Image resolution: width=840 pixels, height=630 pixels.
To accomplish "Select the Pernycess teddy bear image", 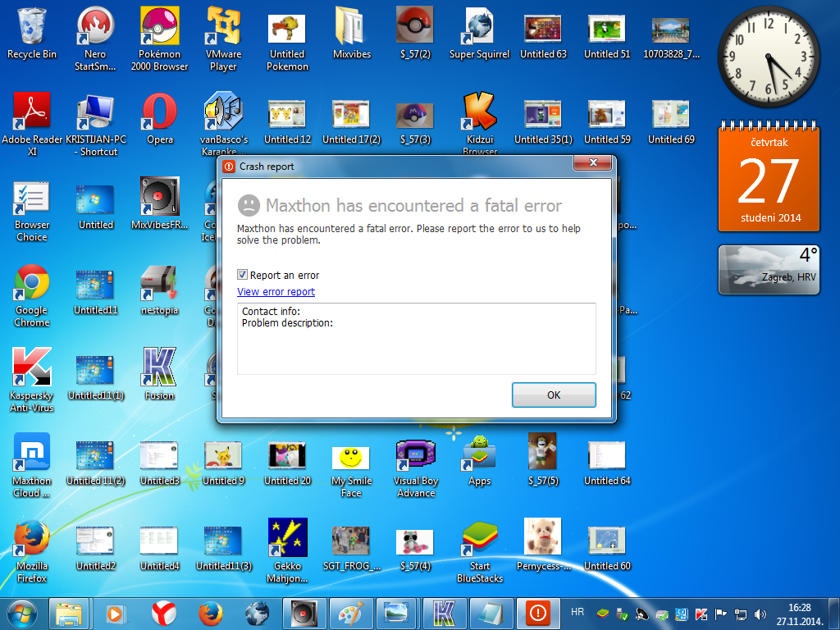I will [x=543, y=545].
